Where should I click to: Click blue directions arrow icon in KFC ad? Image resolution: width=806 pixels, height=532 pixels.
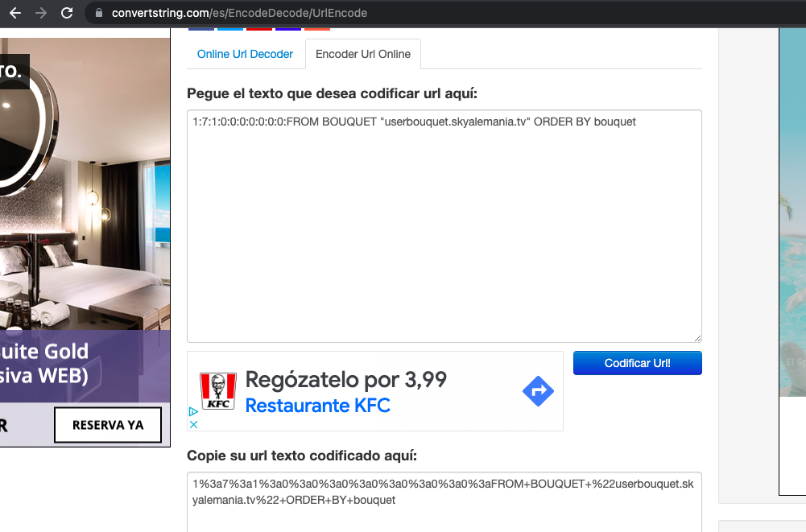click(x=537, y=392)
